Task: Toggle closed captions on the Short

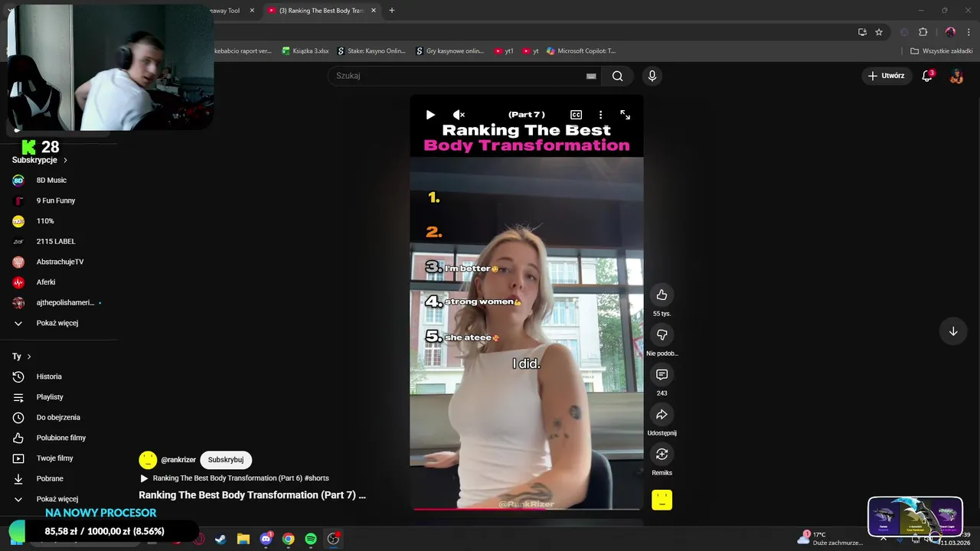Action: (576, 115)
